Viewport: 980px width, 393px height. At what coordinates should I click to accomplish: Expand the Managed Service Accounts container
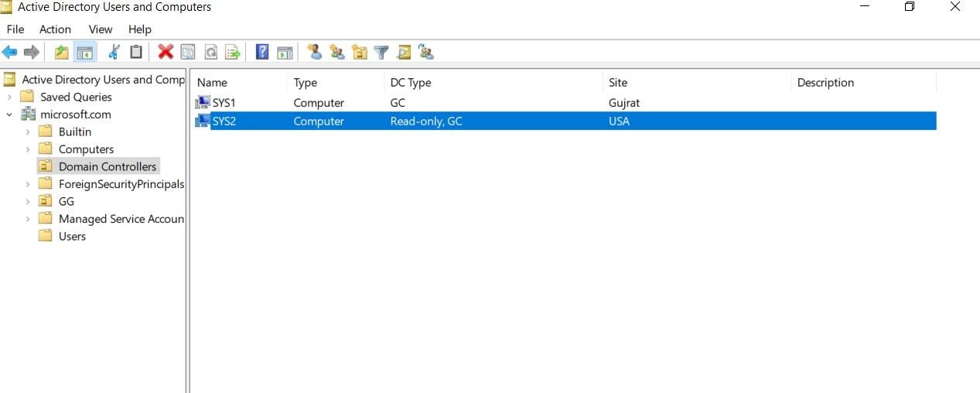coord(28,219)
